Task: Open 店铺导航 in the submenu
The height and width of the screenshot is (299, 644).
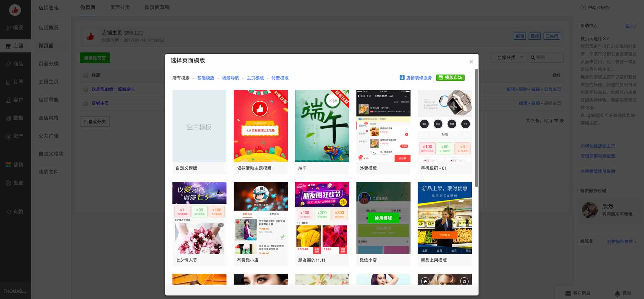Action: [49, 100]
